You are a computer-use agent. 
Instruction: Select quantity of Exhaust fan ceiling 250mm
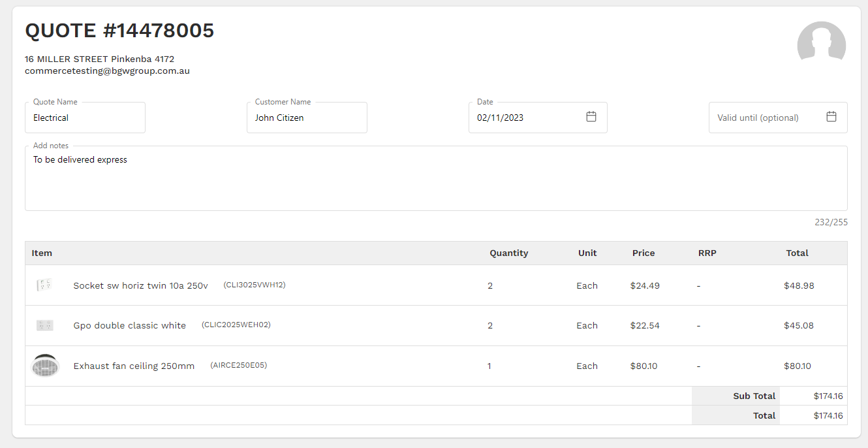pos(489,366)
